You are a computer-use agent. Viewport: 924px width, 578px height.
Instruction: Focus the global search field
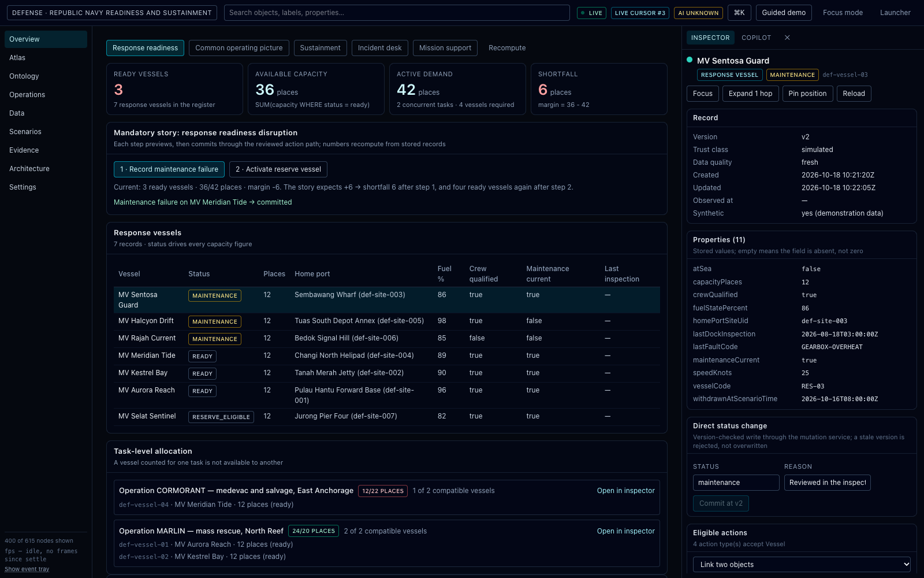397,13
